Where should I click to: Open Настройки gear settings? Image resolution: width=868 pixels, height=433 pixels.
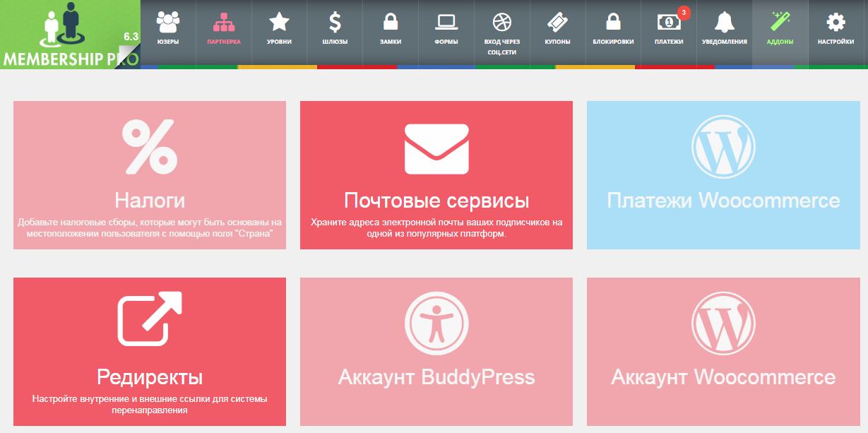(x=836, y=28)
